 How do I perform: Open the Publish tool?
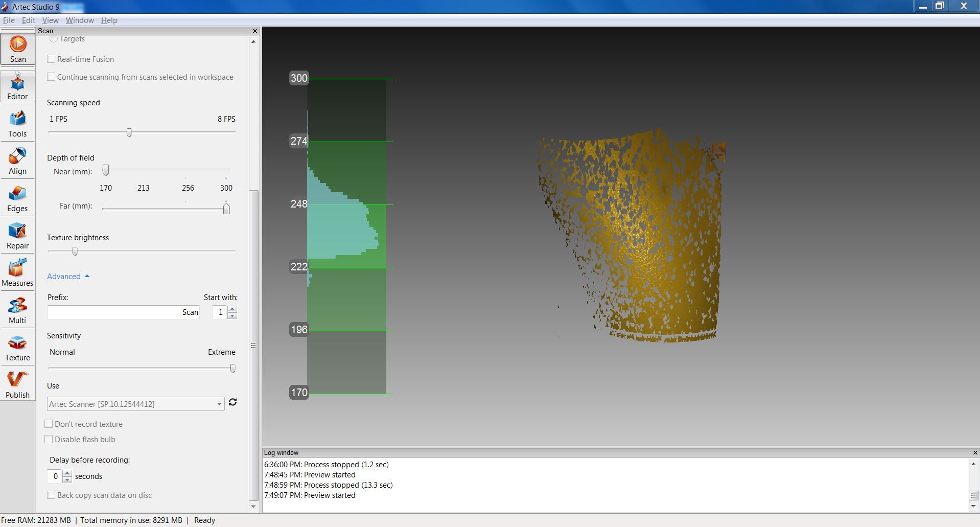pyautogui.click(x=17, y=384)
